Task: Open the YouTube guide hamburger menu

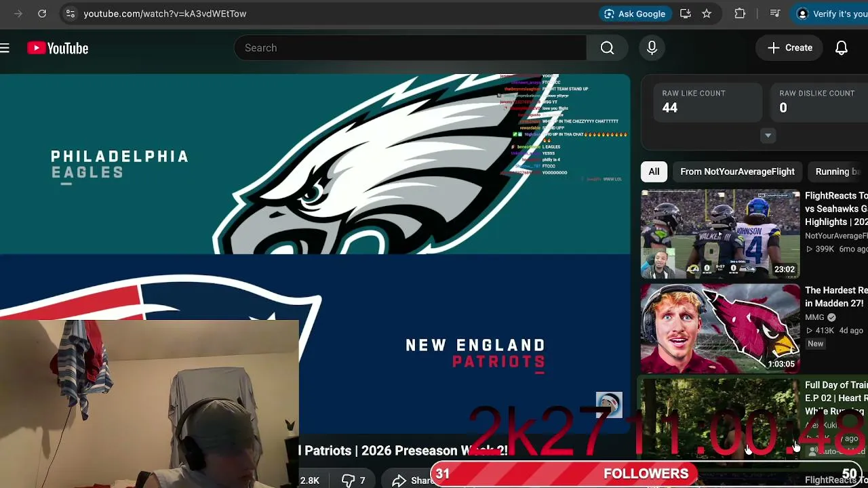Action: coord(5,47)
